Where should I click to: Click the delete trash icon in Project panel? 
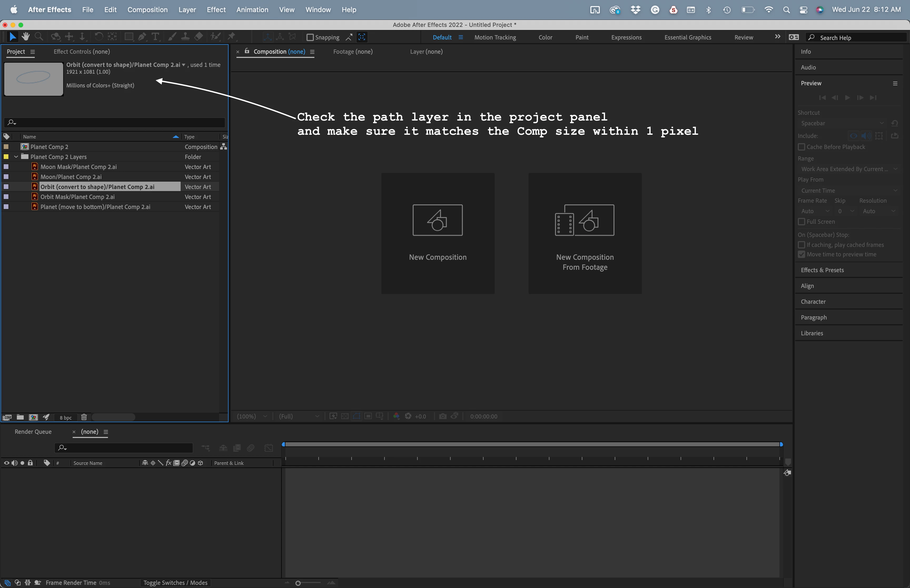(84, 417)
